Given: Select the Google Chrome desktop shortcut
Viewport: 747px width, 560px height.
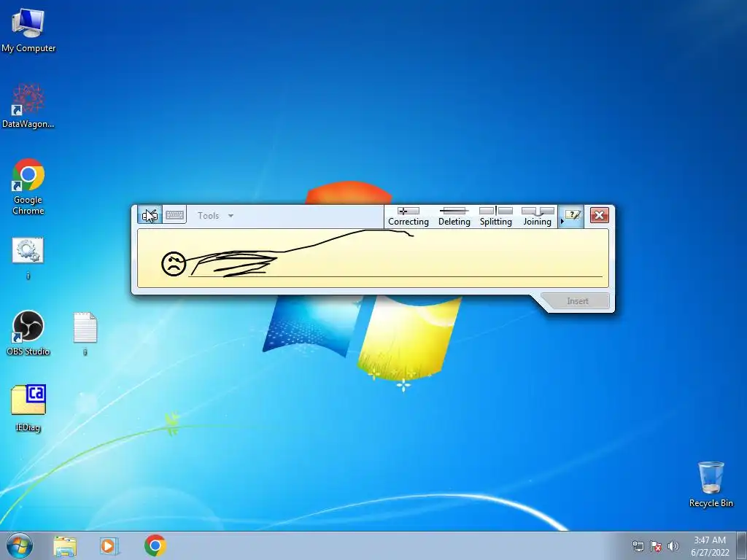Looking at the screenshot, I should 28,187.
